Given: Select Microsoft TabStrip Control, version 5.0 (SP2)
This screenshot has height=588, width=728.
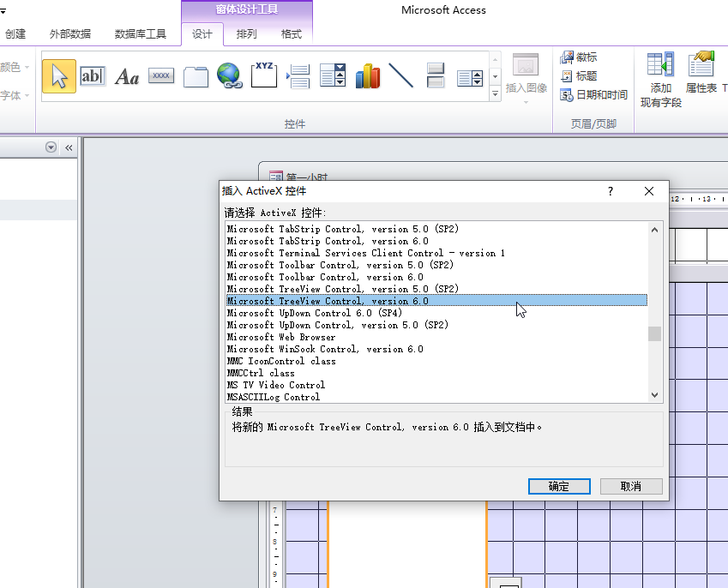Looking at the screenshot, I should point(436,229).
